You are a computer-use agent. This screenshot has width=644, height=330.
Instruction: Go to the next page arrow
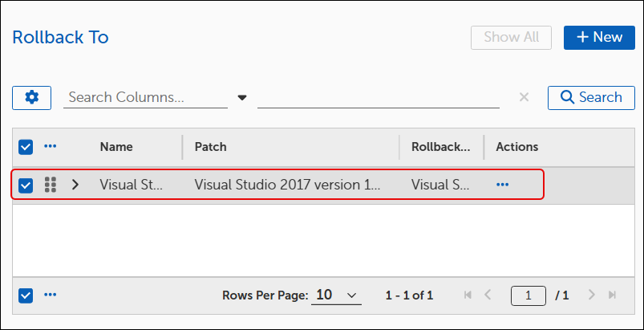click(591, 295)
